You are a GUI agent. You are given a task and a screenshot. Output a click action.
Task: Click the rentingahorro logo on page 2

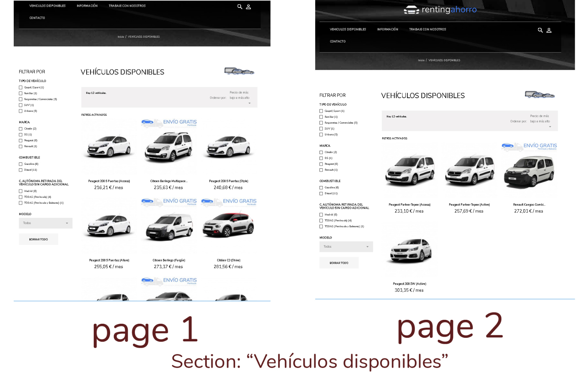[x=440, y=9]
